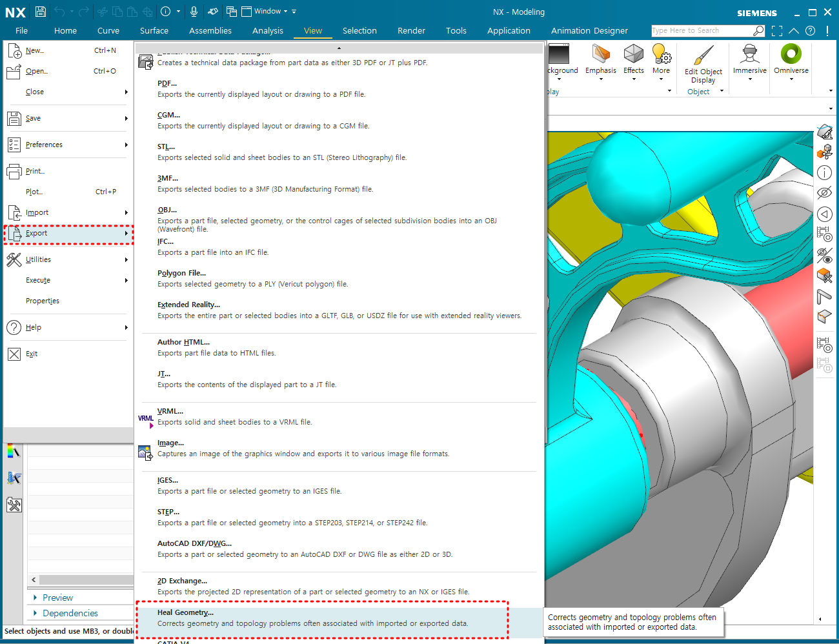Click the switch window icon left of Window
This screenshot has height=644, width=839.
point(232,12)
